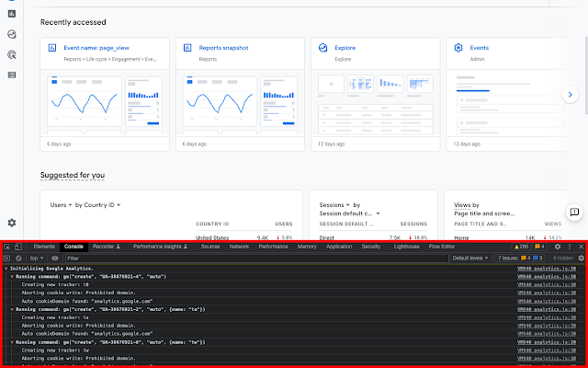Open the Performance insights tab

point(160,247)
